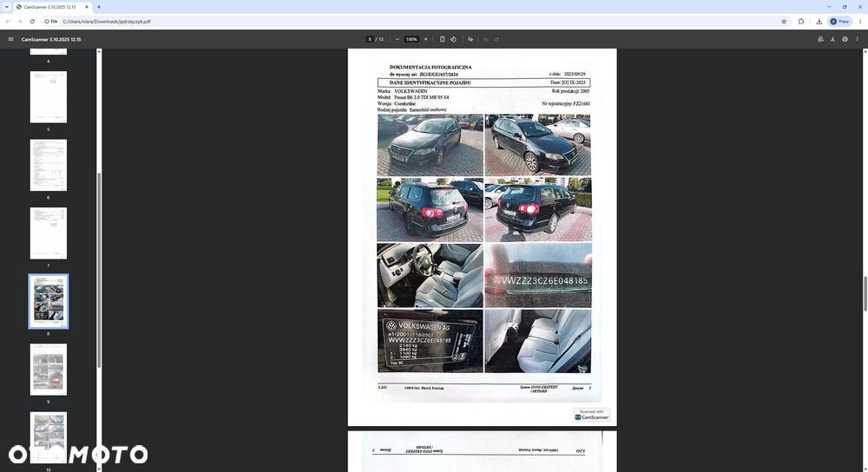Open Chrome extensions puzzle icon
The width and height of the screenshot is (868, 472).
(x=801, y=22)
